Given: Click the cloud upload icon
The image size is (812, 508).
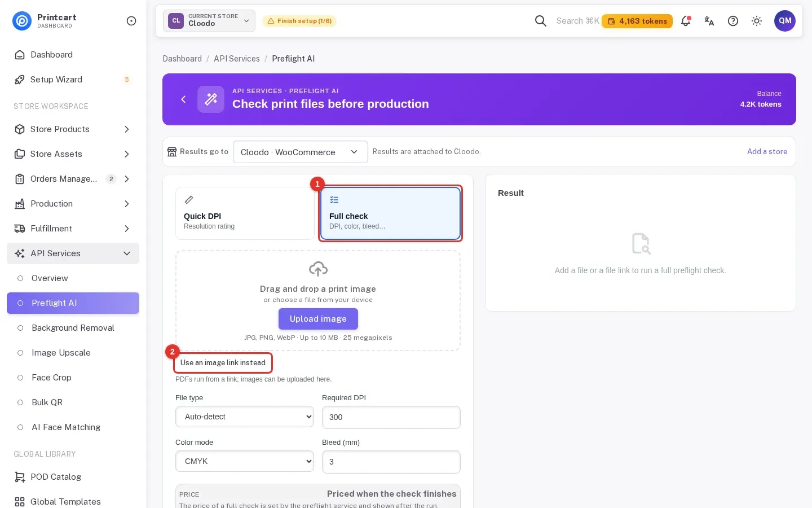Looking at the screenshot, I should click(318, 269).
